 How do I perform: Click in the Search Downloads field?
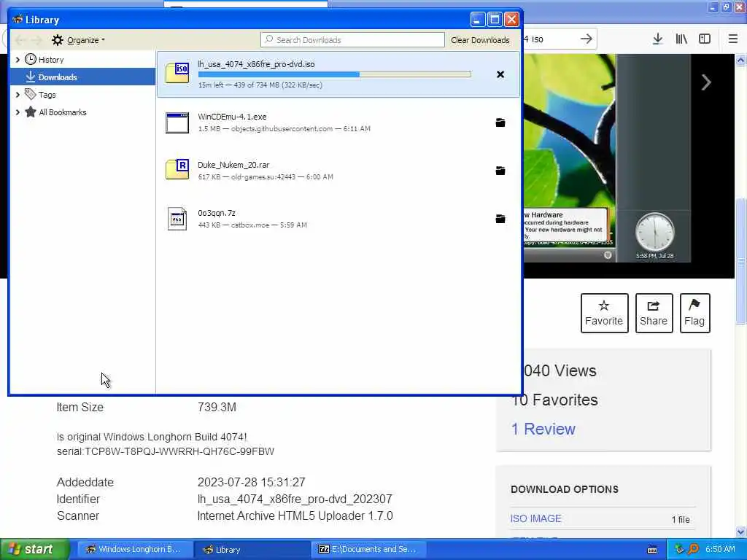(352, 40)
